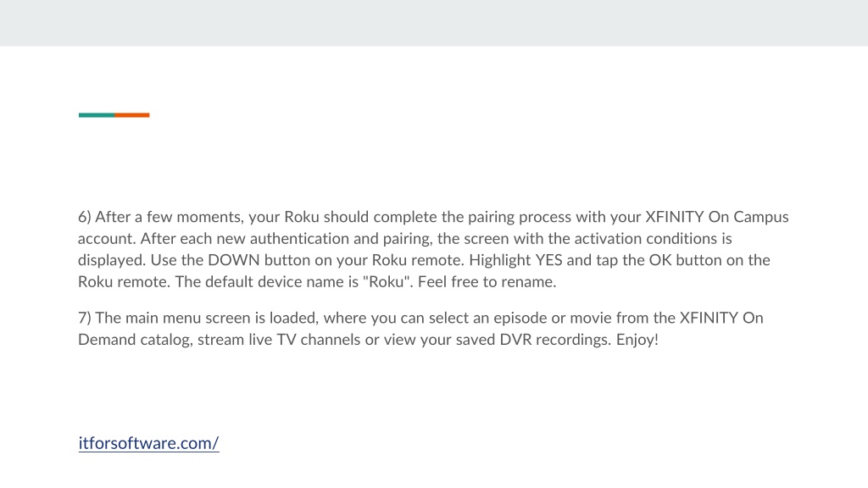Click the phrase "After a few moments"
The image size is (868, 488).
(x=170, y=217)
